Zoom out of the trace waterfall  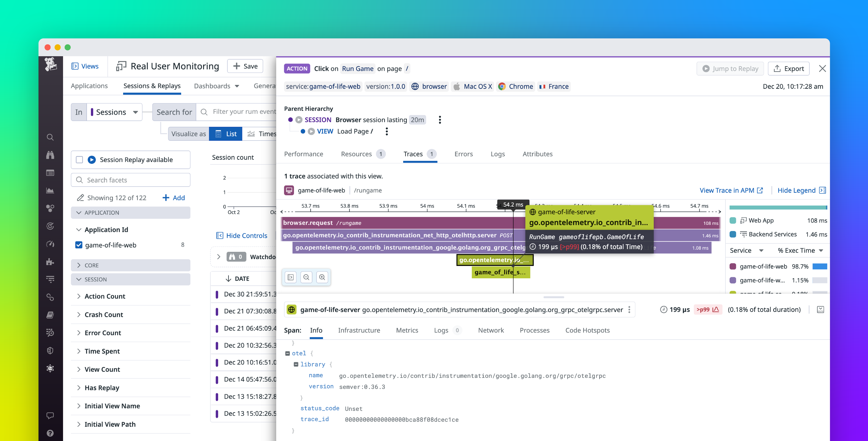click(x=306, y=277)
